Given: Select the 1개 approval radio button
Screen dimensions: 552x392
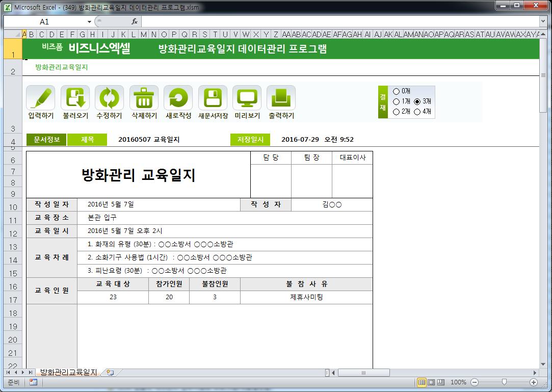Looking at the screenshot, I should (x=397, y=101).
